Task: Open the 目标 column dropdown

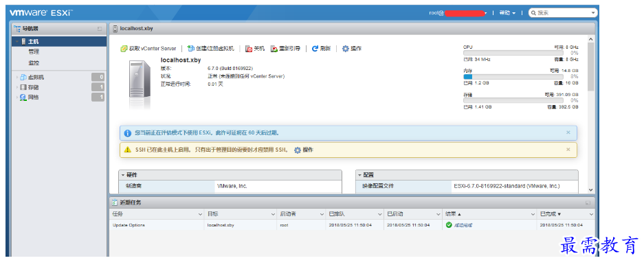Action: (273, 214)
